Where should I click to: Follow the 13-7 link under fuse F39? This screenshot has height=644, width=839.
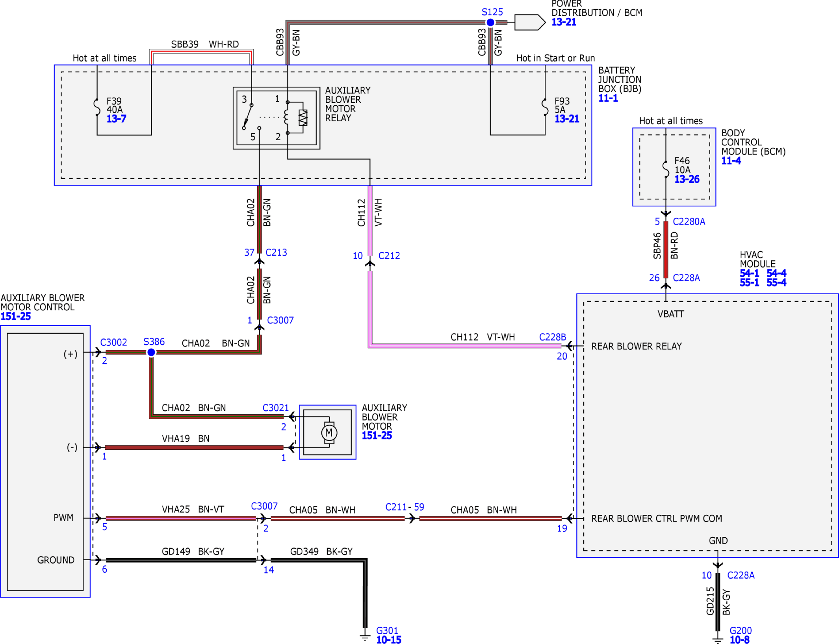pos(116,119)
